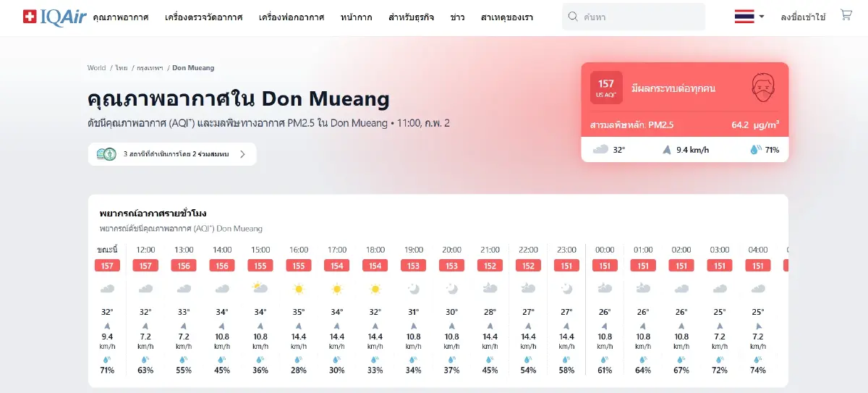Click the cloud icon for 12:00 forecast
The image size is (868, 393).
145,288
